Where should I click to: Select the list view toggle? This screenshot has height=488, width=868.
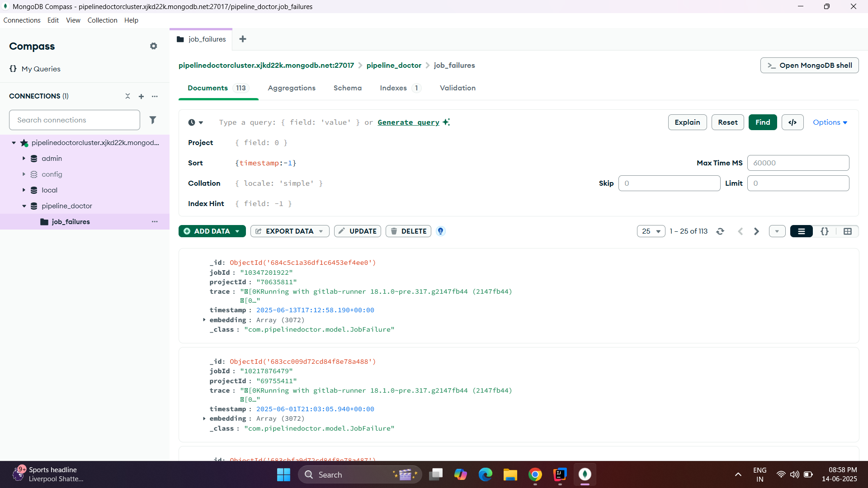coord(801,231)
